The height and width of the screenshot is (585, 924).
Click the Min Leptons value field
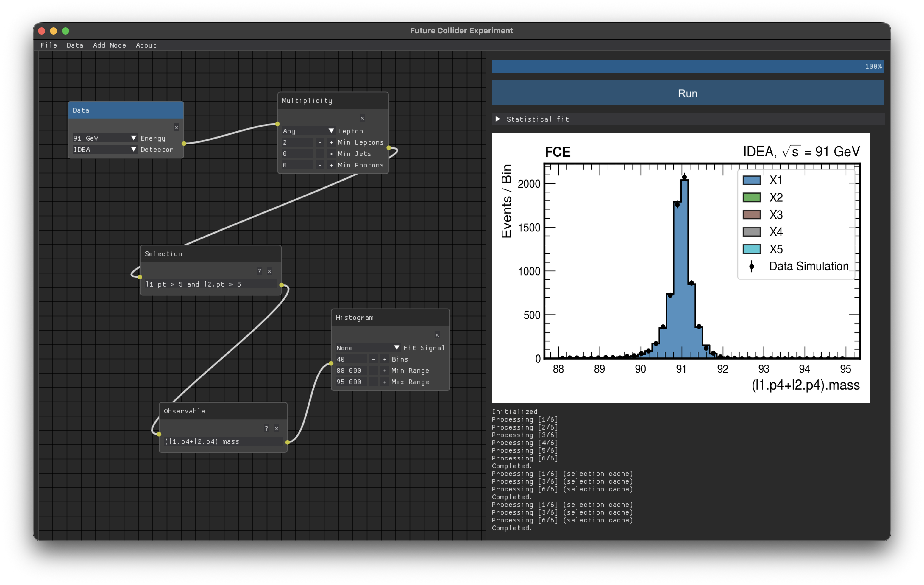297,142
